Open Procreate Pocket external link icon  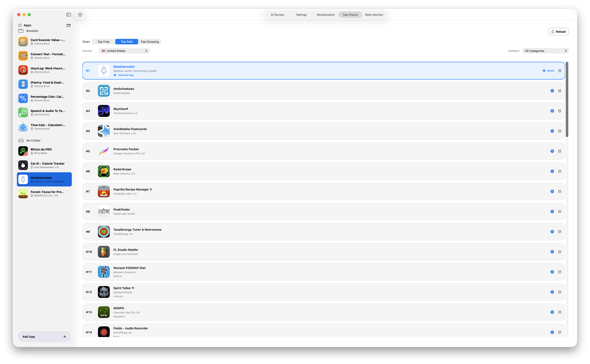click(560, 151)
